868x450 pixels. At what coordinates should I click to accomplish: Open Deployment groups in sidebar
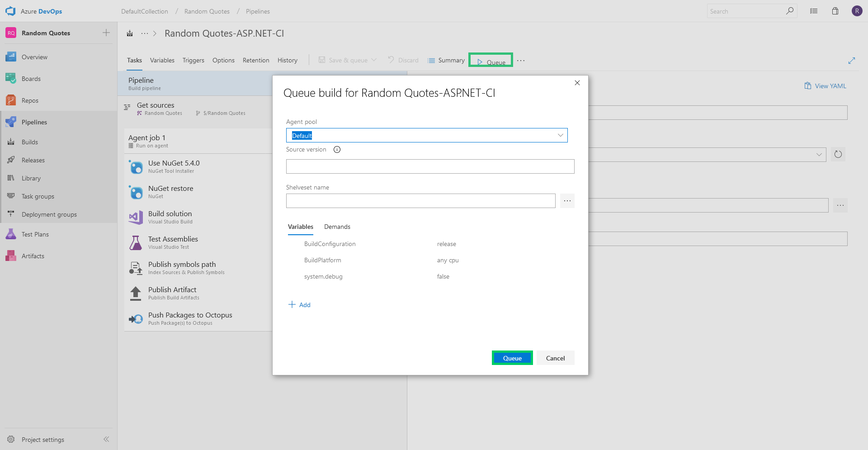(59, 214)
